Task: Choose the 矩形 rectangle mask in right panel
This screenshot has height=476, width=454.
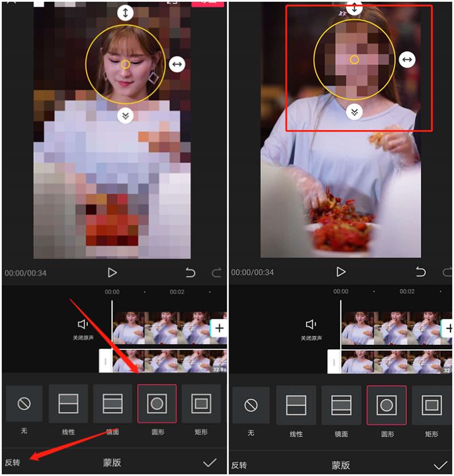Action: (430, 405)
